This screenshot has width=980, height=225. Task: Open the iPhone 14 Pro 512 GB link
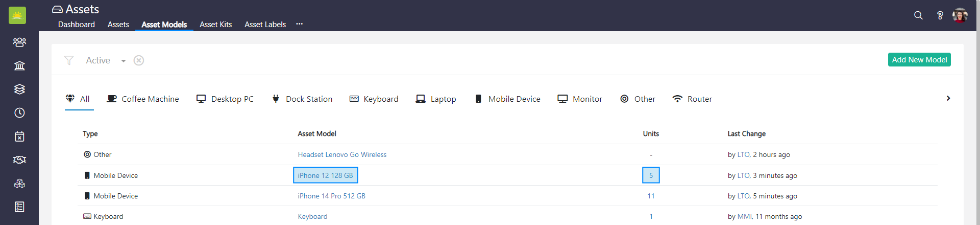[331, 196]
